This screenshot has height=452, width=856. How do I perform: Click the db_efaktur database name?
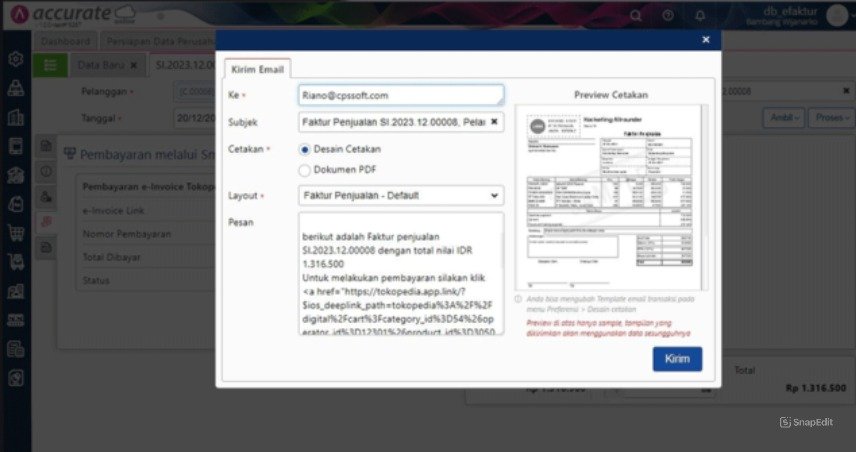click(790, 11)
